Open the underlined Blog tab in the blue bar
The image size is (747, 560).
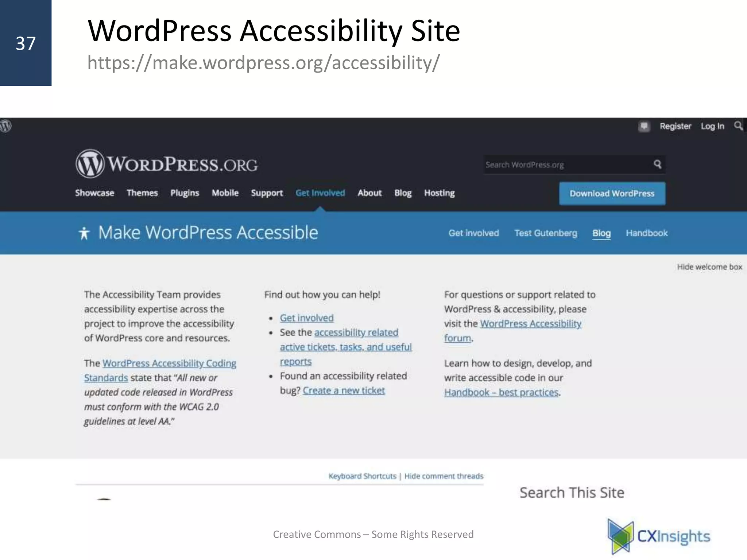pos(601,233)
